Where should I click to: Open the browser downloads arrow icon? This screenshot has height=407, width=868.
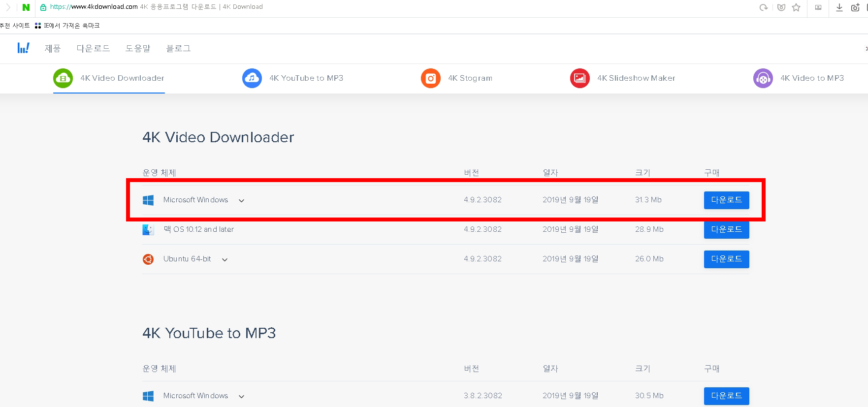839,7
